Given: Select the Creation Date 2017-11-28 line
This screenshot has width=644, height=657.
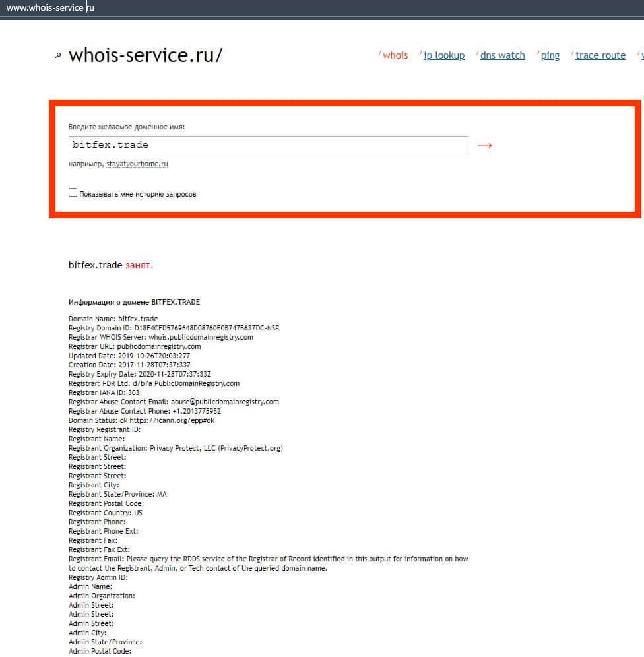Looking at the screenshot, I should tap(129, 365).
